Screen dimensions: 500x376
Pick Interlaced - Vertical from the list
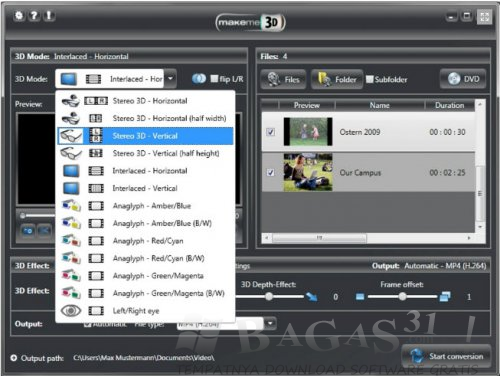pos(146,188)
